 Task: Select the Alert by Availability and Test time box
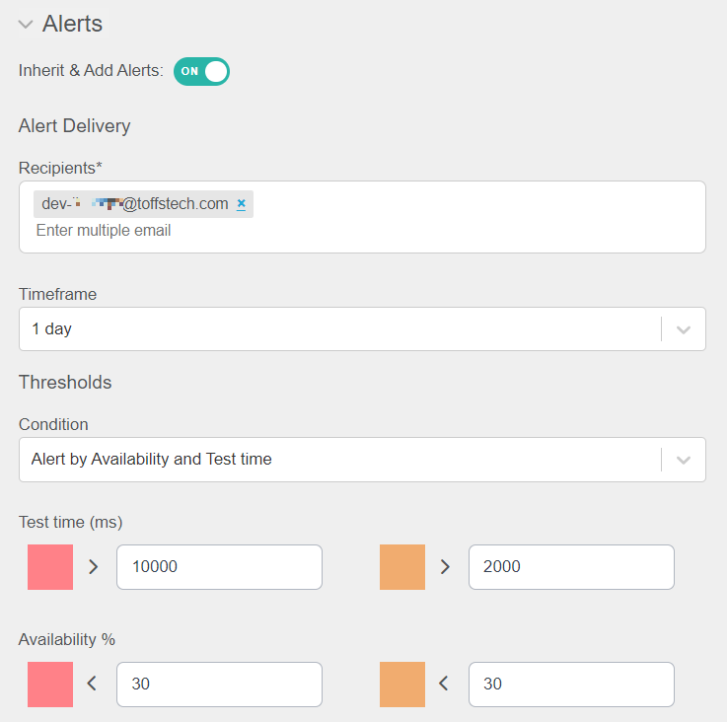point(335,460)
